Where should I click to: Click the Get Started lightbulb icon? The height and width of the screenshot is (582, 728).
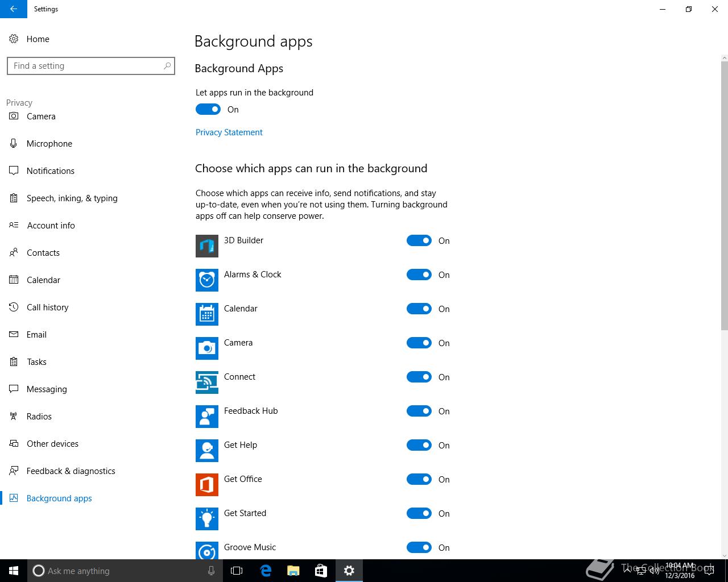point(207,519)
